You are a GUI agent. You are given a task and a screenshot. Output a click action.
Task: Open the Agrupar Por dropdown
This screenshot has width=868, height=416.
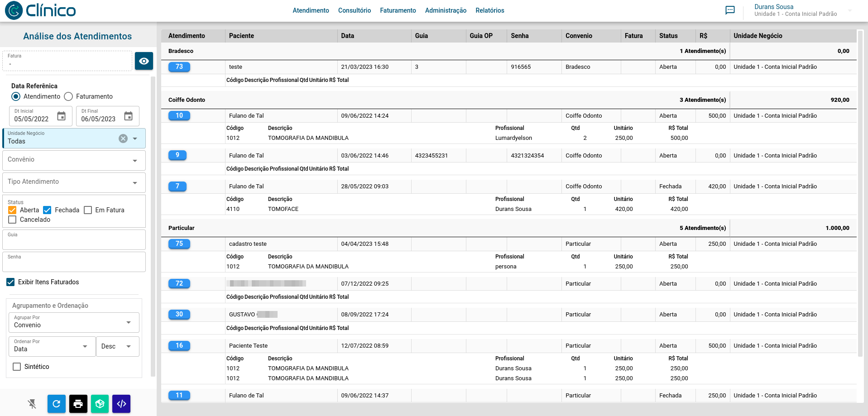click(129, 322)
